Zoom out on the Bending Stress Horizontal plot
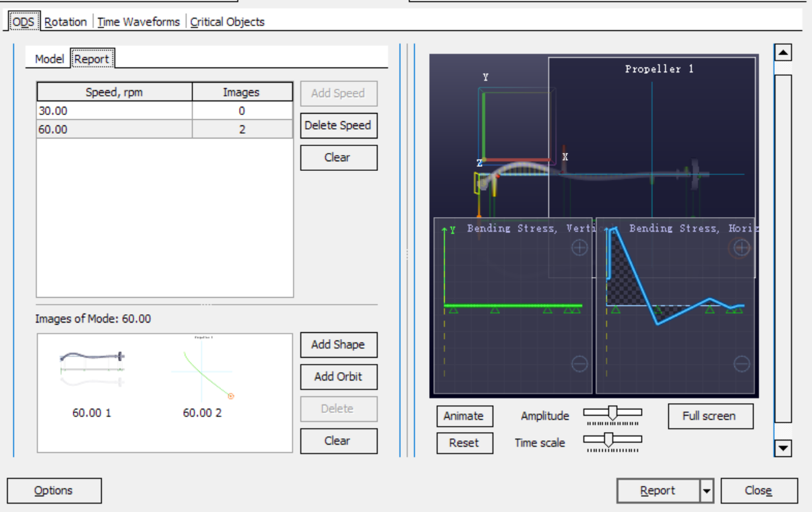Image resolution: width=812 pixels, height=512 pixels. [x=742, y=364]
